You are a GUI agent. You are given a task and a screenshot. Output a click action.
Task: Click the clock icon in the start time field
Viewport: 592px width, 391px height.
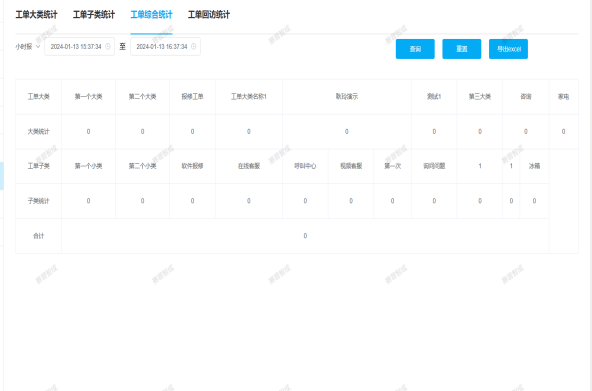[108, 46]
